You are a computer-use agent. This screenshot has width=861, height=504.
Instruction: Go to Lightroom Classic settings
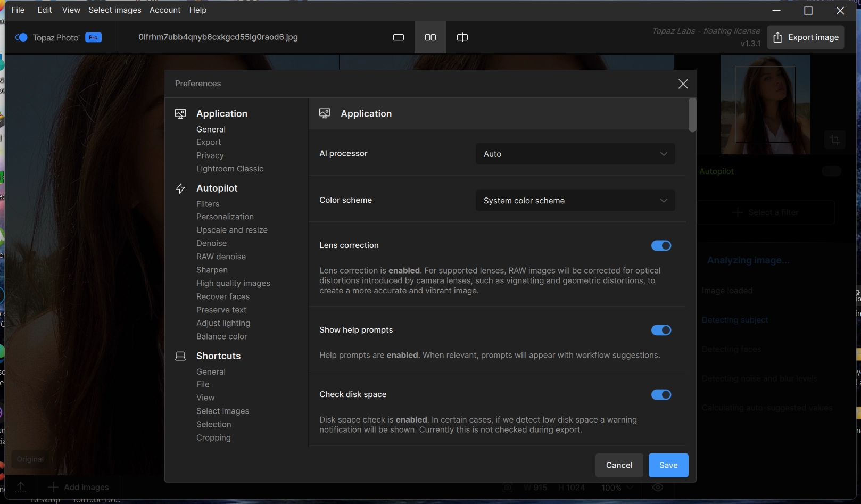(230, 169)
